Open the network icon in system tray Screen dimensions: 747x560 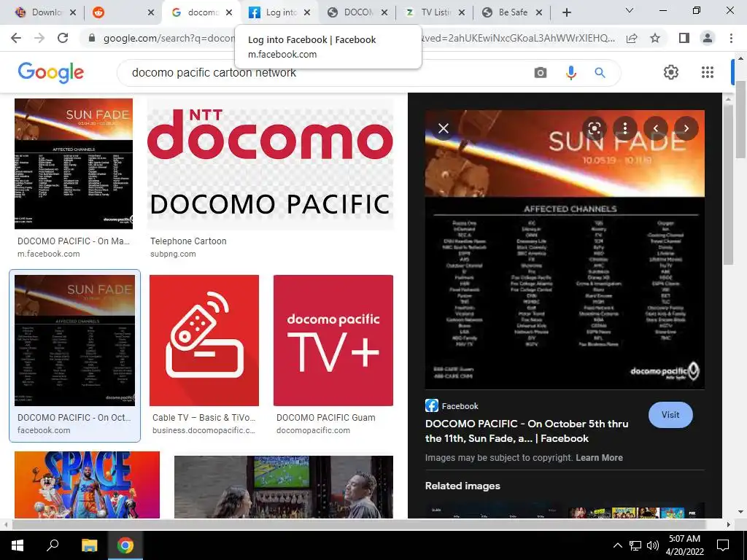click(635, 545)
